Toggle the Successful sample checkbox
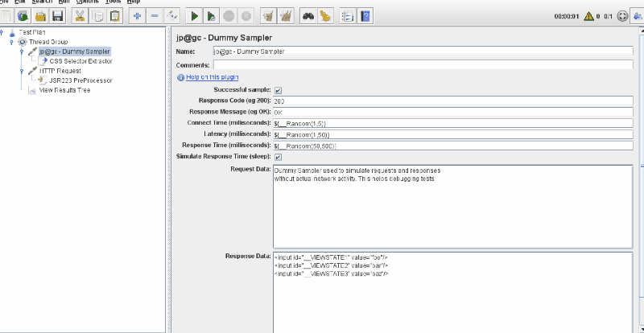 pyautogui.click(x=278, y=90)
